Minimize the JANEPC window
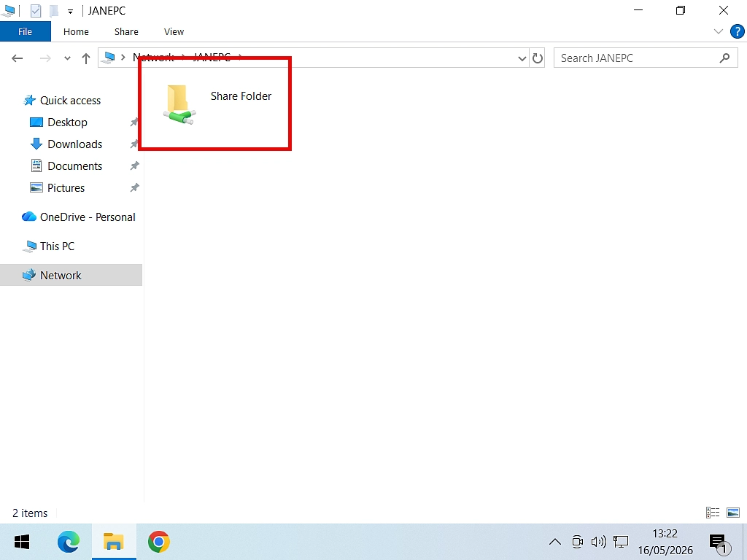Image resolution: width=747 pixels, height=560 pixels. (x=638, y=10)
